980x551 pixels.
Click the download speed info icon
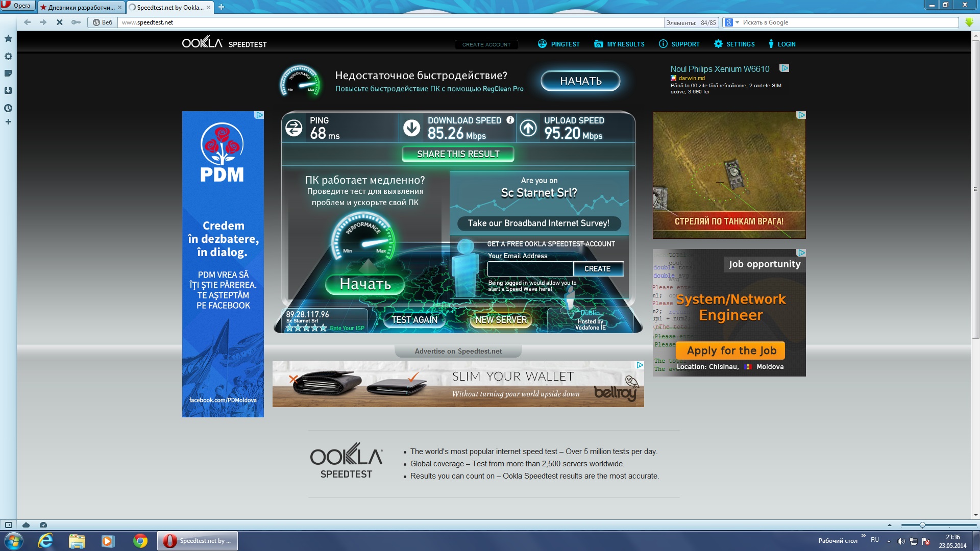[x=510, y=120]
